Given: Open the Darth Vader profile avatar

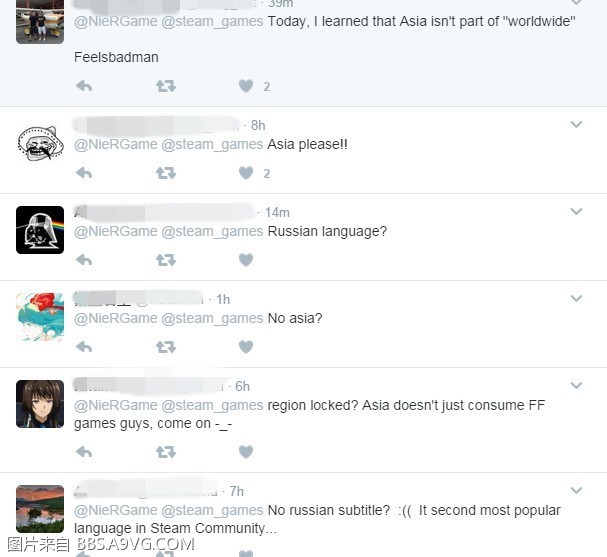Looking at the screenshot, I should tap(40, 230).
